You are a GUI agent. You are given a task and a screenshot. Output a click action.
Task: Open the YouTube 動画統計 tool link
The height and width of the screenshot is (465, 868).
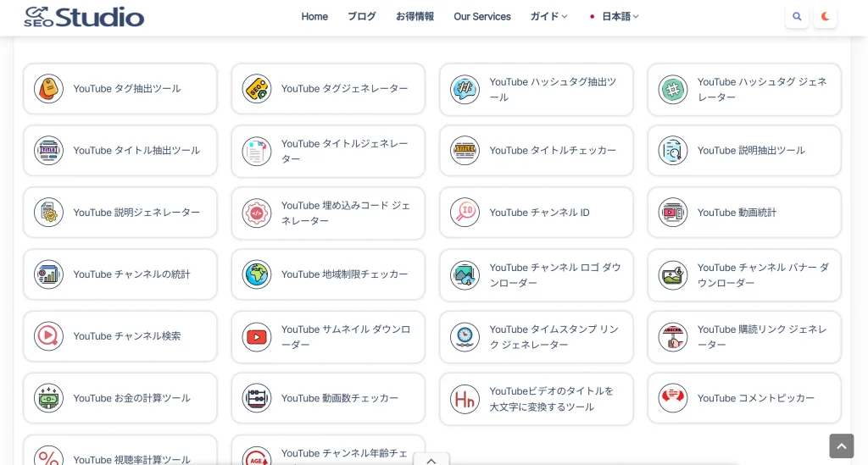pos(737,213)
